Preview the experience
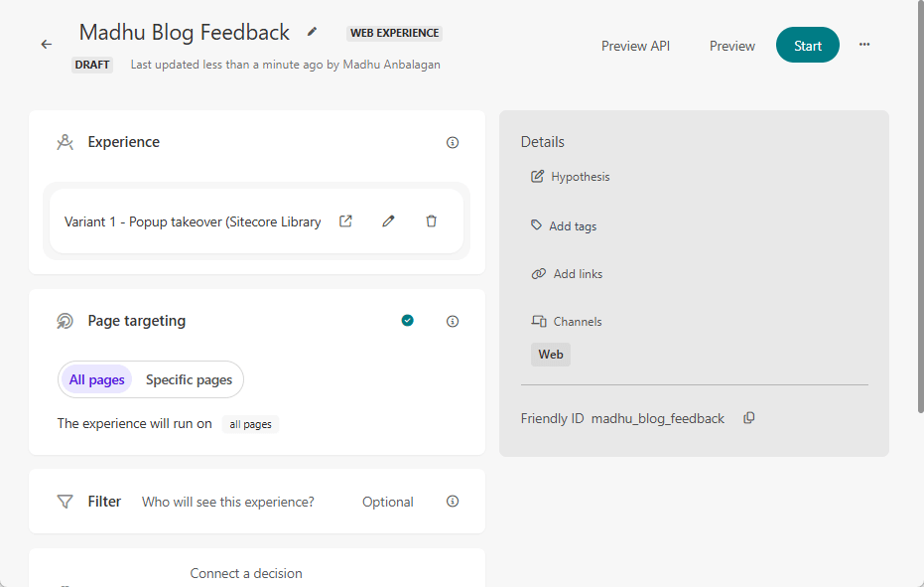The image size is (924, 587). pos(731,46)
